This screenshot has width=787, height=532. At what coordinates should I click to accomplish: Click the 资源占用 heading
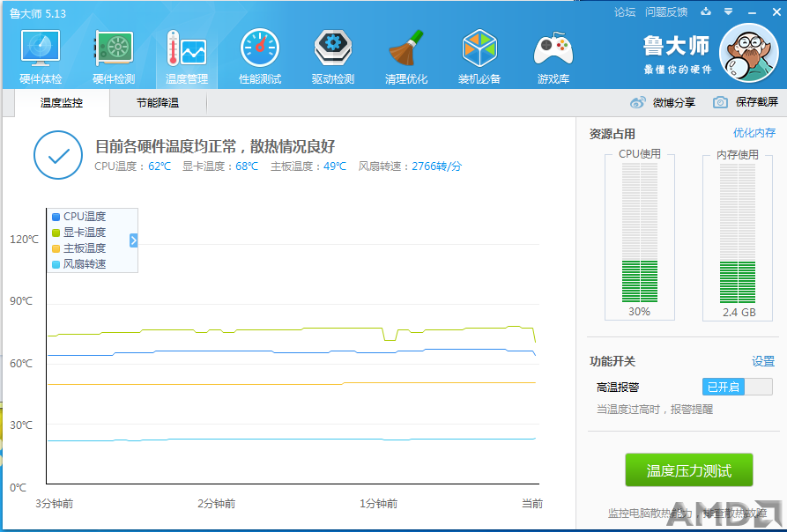[x=613, y=134]
